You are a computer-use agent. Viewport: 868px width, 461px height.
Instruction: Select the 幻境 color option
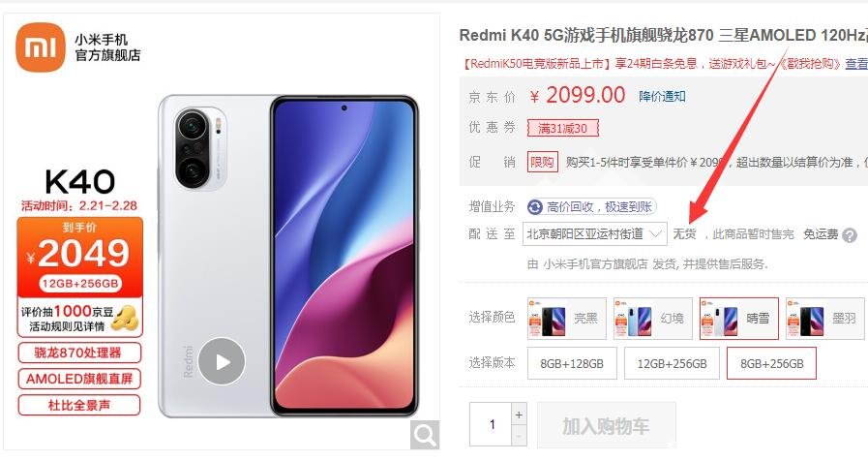point(652,318)
